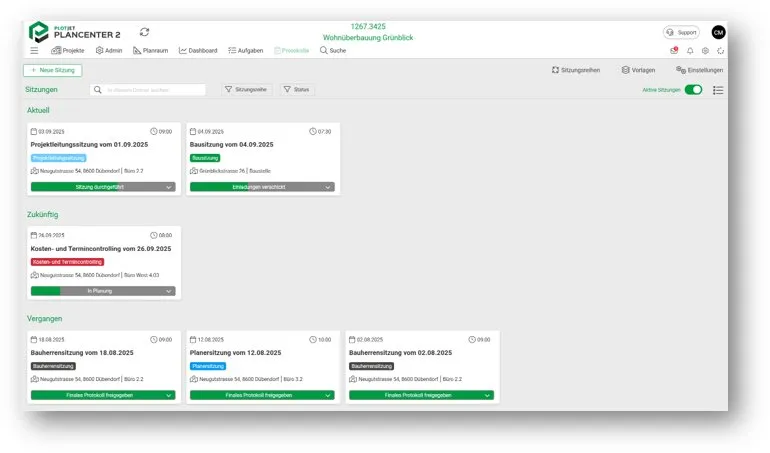Screen dimensions: 770x453
Task: Click location icon on Projektleitungssitzung card
Action: tap(35, 171)
